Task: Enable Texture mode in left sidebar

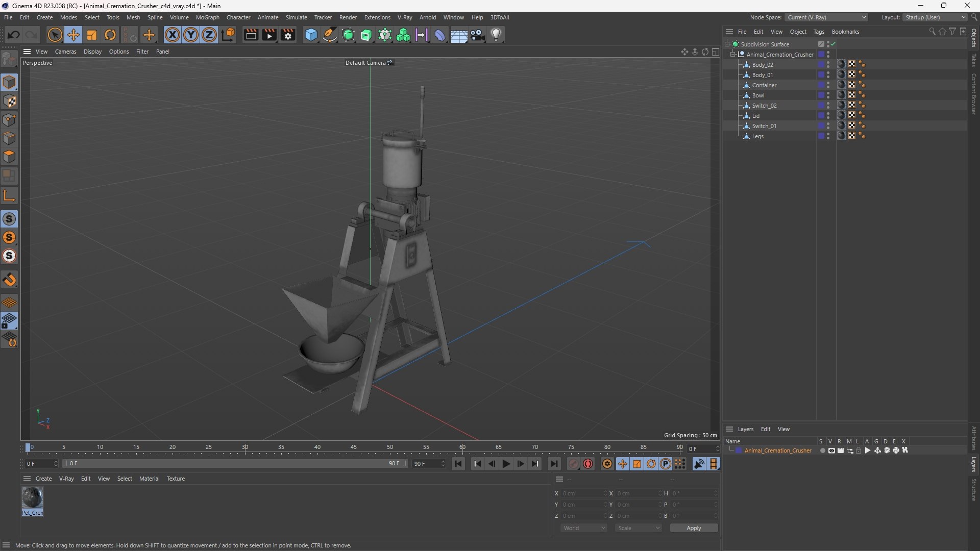Action: pyautogui.click(x=9, y=101)
